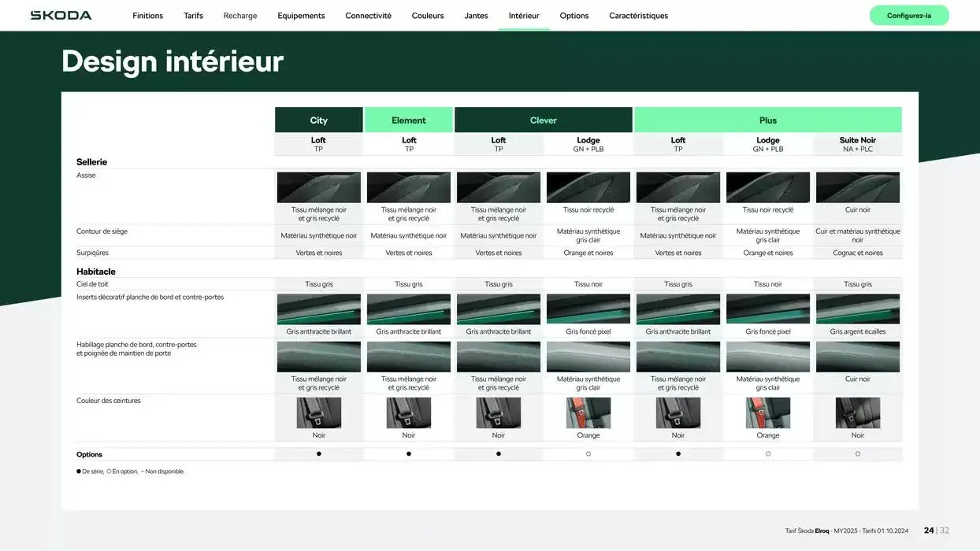
Task: Click Gris argent écailles insert image
Action: click(x=857, y=309)
